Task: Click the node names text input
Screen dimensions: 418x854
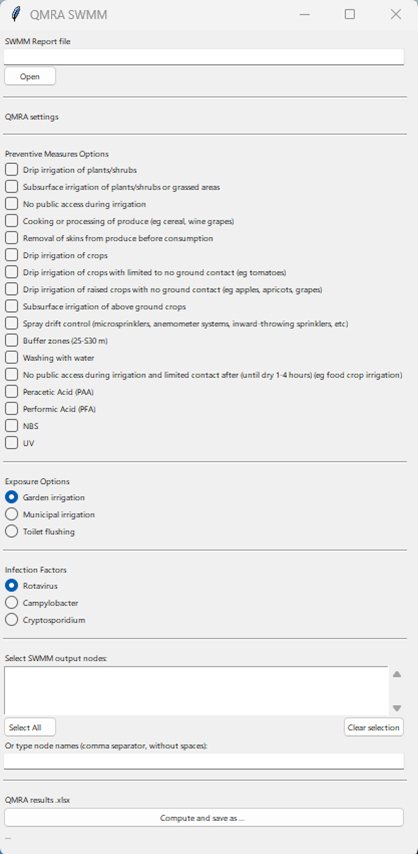Action: coord(204,761)
